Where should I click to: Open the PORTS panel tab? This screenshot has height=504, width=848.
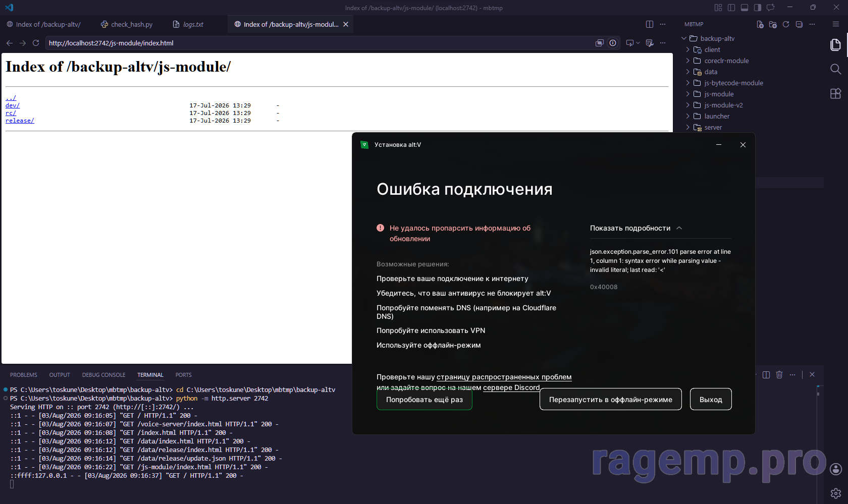tap(183, 375)
